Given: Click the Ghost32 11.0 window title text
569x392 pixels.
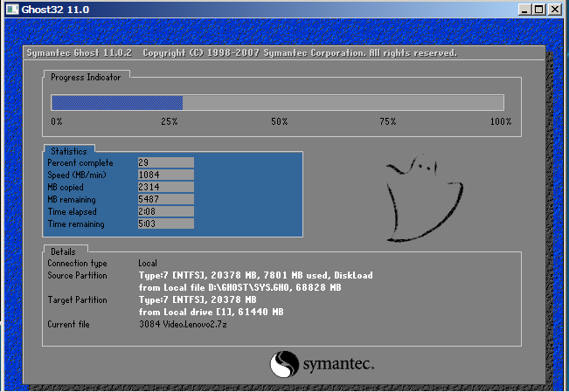Looking at the screenshot, I should 55,10.
